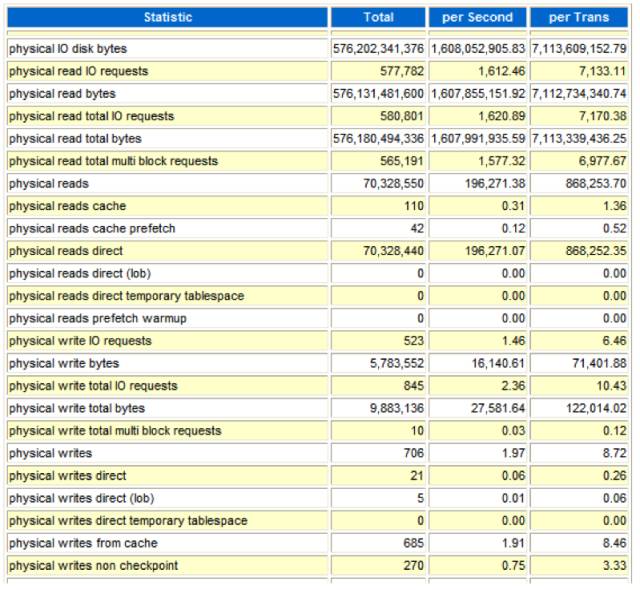Click per-trans value 122,014.02
The width and height of the screenshot is (640, 590).
coord(596,408)
